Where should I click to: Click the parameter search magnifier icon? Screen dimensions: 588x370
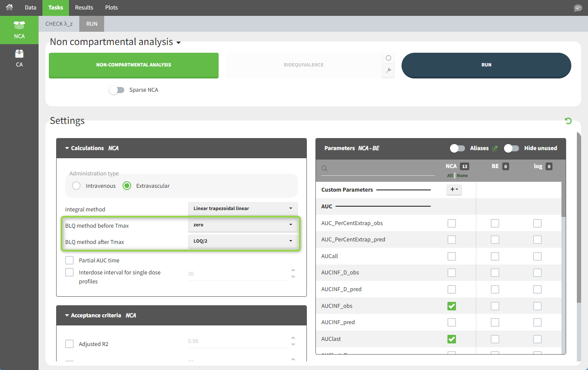point(324,168)
